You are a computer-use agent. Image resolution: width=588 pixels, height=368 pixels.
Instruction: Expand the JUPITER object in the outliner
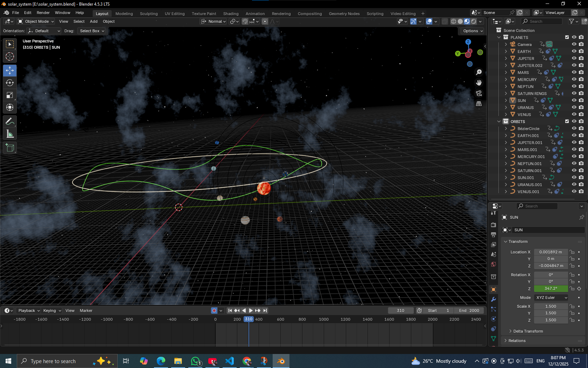[x=506, y=58]
